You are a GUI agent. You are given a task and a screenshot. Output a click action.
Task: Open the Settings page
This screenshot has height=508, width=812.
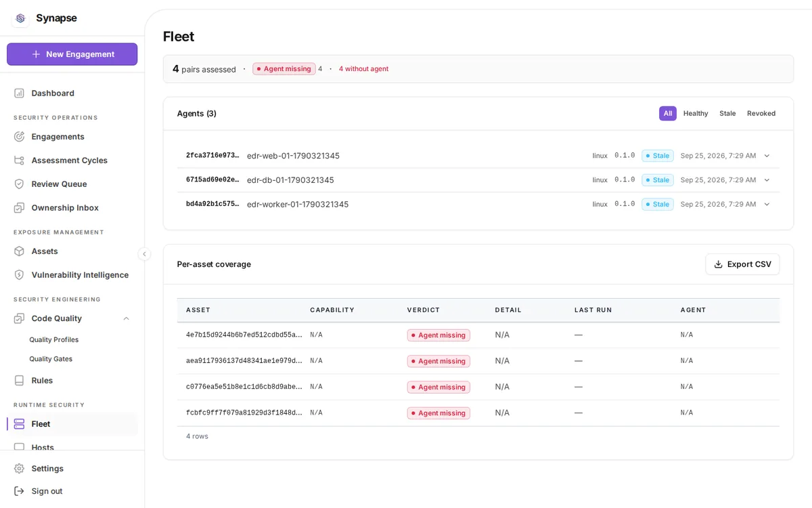coord(72,468)
